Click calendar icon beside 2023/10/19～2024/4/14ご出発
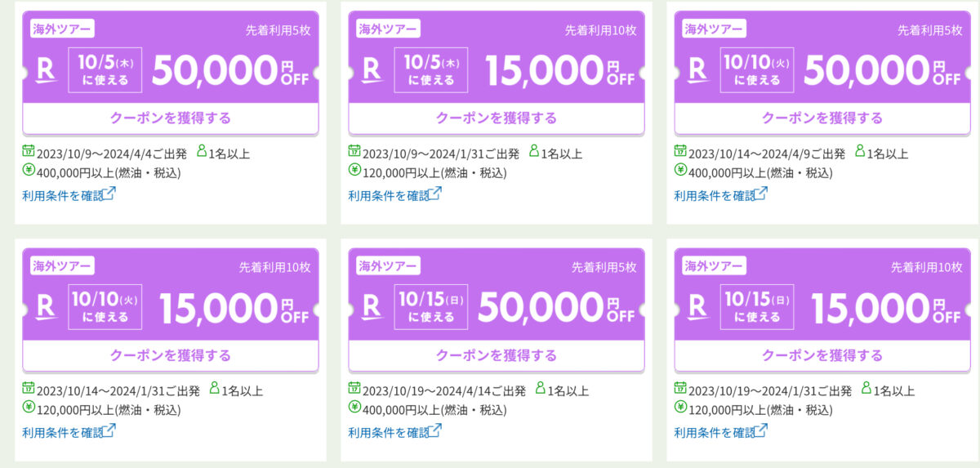The height and width of the screenshot is (468, 980). pyautogui.click(x=354, y=389)
